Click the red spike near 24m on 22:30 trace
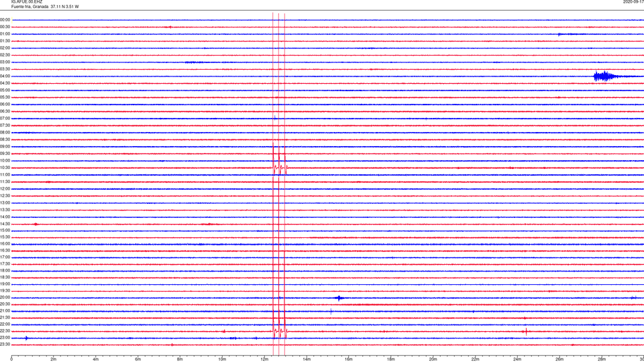The width and height of the screenshot is (644, 362). [x=526, y=331]
